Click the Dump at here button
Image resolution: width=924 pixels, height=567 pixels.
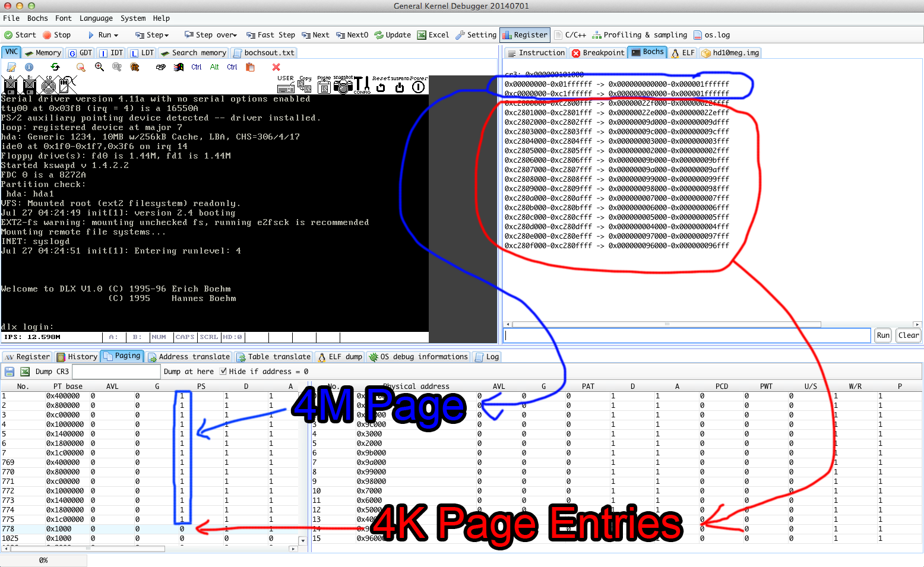coord(189,372)
